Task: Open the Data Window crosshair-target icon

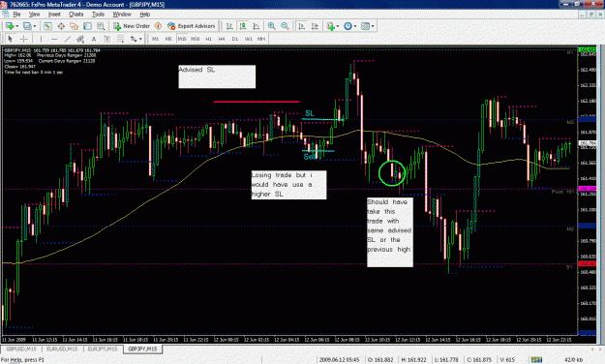Action: (61, 26)
